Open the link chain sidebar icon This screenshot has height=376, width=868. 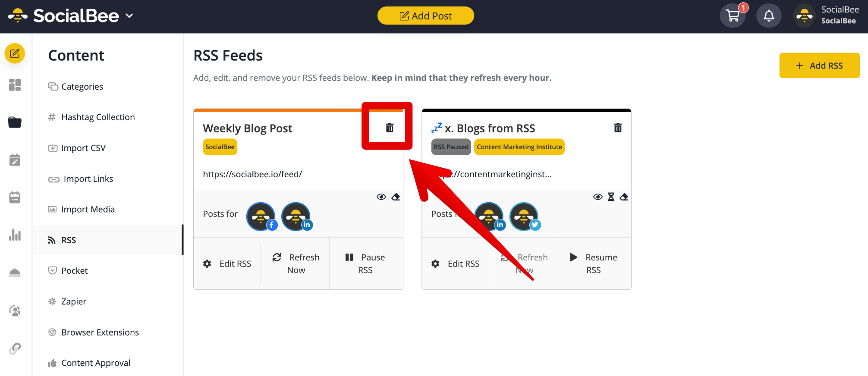pyautogui.click(x=15, y=348)
